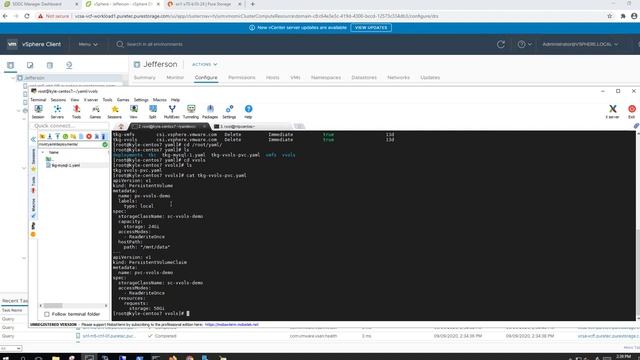Open File Explorer from the taskbar
The height and width of the screenshot is (360, 640).
56,358
